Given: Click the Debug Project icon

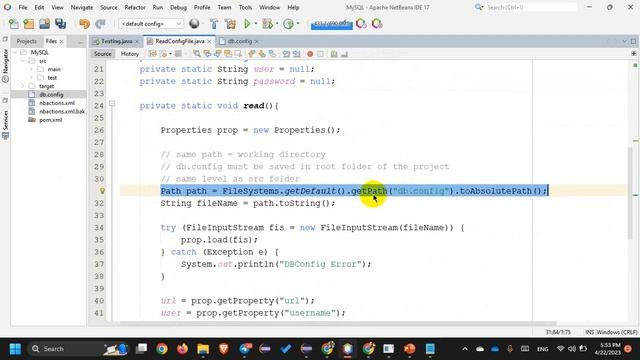Looking at the screenshot, I should click(x=267, y=24).
